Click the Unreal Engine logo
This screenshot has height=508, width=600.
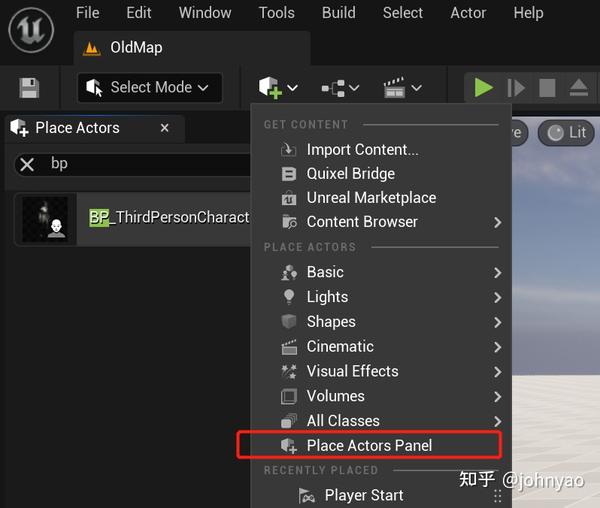coord(31,31)
